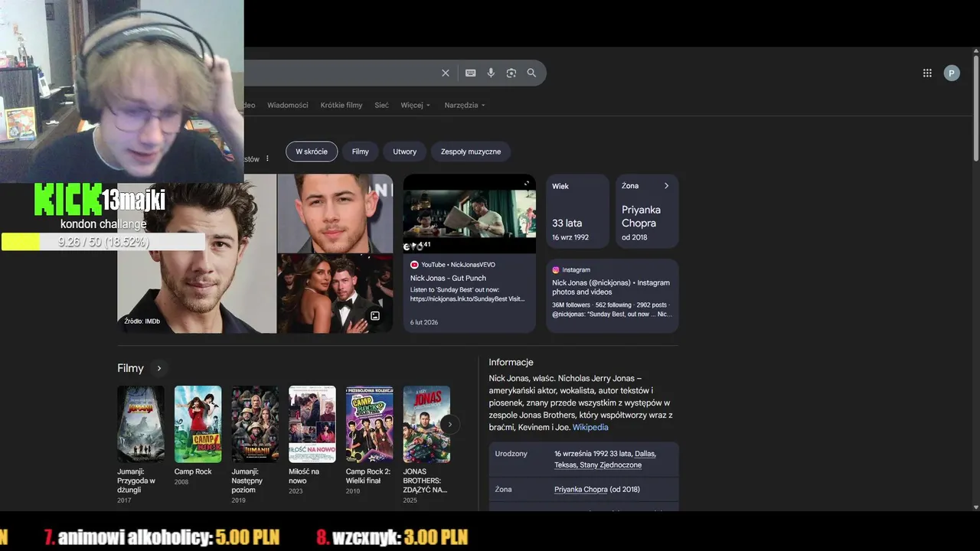
Task: Expand the Filmy section arrow
Action: (159, 368)
